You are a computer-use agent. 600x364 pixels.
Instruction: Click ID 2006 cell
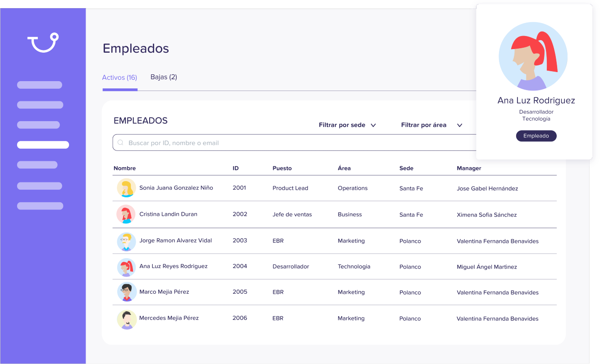point(240,318)
